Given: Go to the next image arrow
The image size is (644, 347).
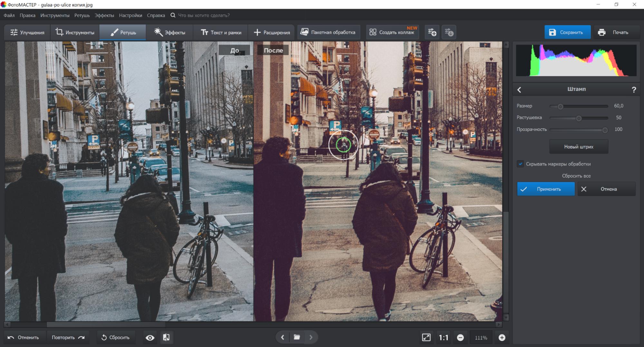Looking at the screenshot, I should (311, 337).
